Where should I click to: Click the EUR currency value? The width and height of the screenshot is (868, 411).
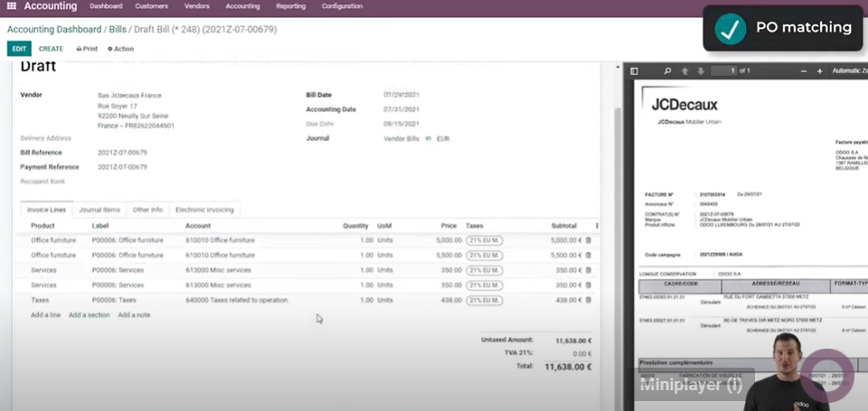(x=443, y=138)
